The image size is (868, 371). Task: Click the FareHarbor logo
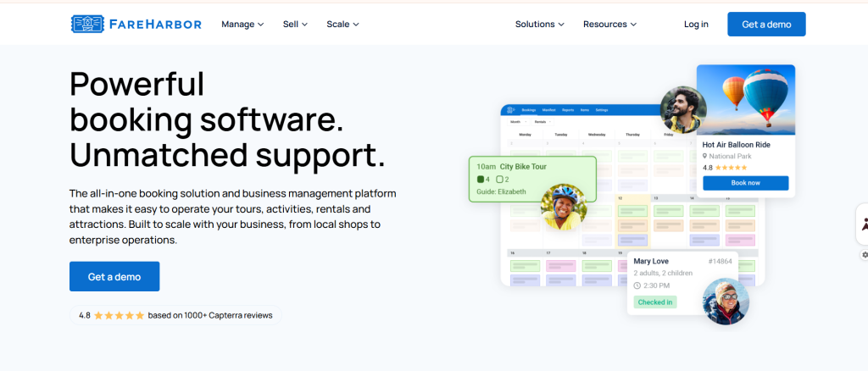[x=136, y=24]
